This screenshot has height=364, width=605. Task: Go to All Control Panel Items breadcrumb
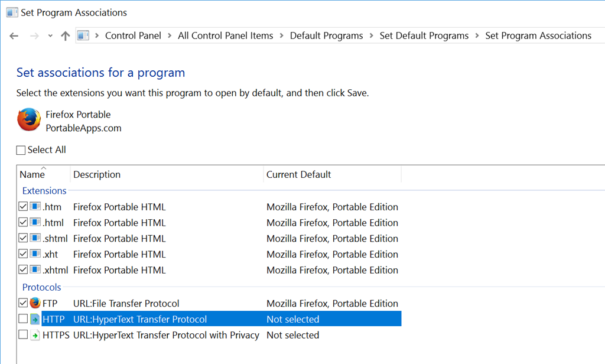pyautogui.click(x=225, y=36)
